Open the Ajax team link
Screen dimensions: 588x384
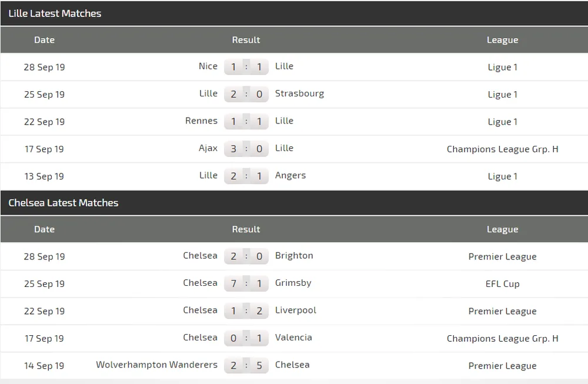tap(208, 148)
